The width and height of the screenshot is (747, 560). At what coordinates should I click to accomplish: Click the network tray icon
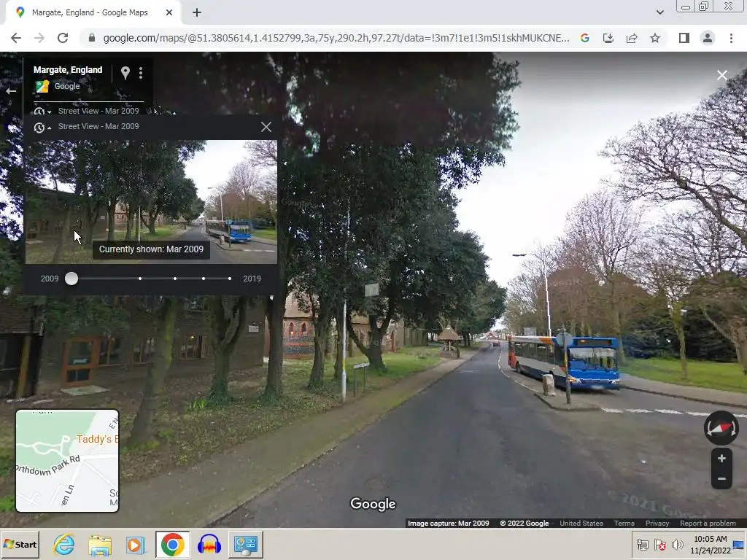[x=642, y=545]
